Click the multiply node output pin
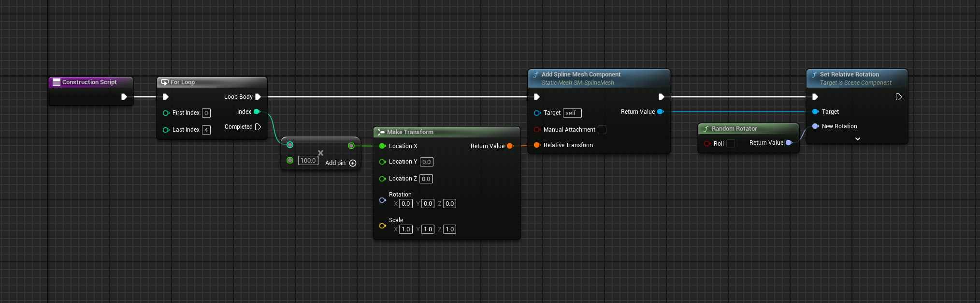 351,146
